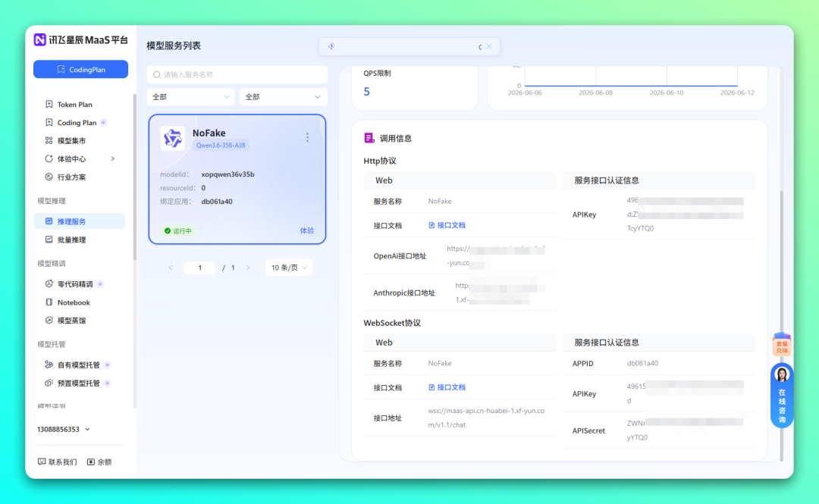Image resolution: width=819 pixels, height=504 pixels.
Task: Open 在线咨询 floating chat button
Action: [x=782, y=396]
